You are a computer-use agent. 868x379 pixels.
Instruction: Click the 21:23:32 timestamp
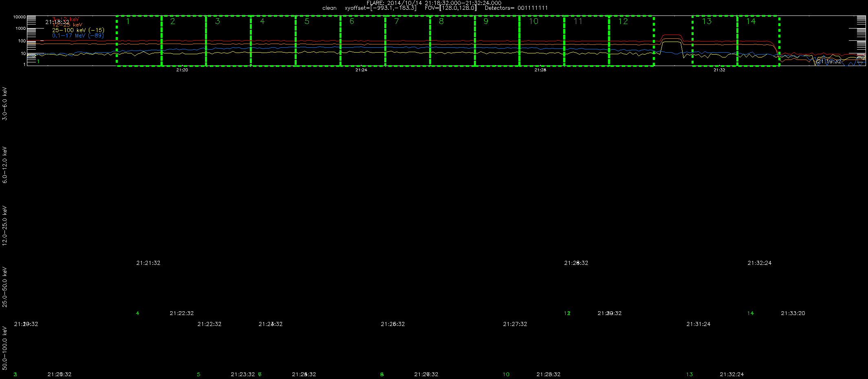pos(243,374)
